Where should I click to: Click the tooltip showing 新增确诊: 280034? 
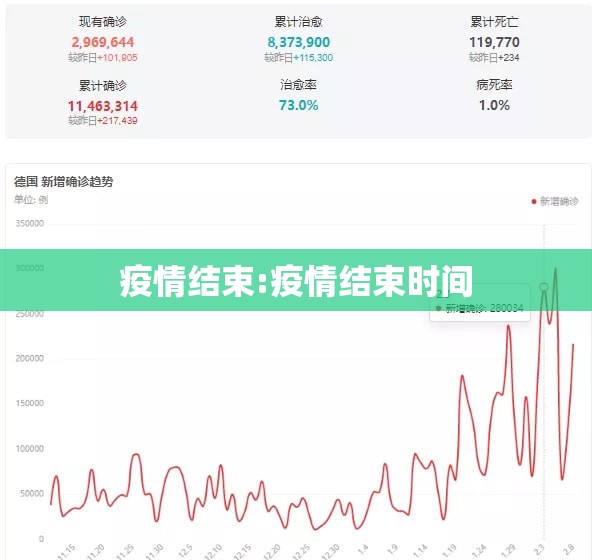[x=480, y=302]
